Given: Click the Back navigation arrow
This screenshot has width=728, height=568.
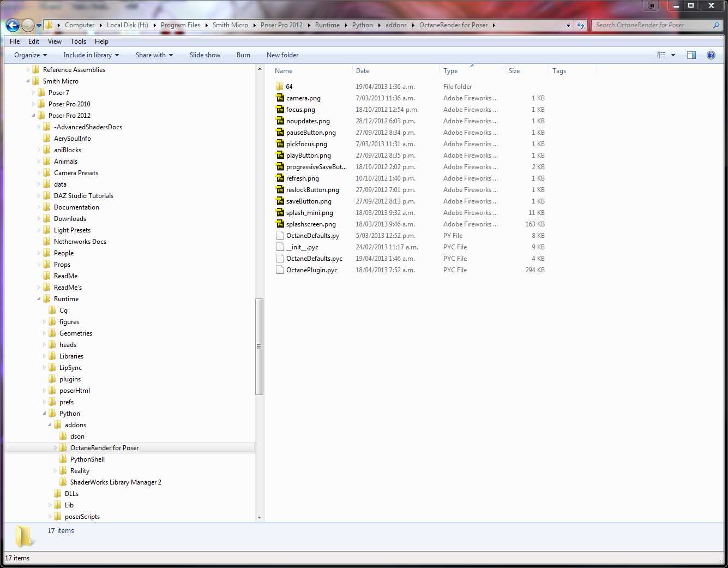Looking at the screenshot, I should (x=13, y=25).
